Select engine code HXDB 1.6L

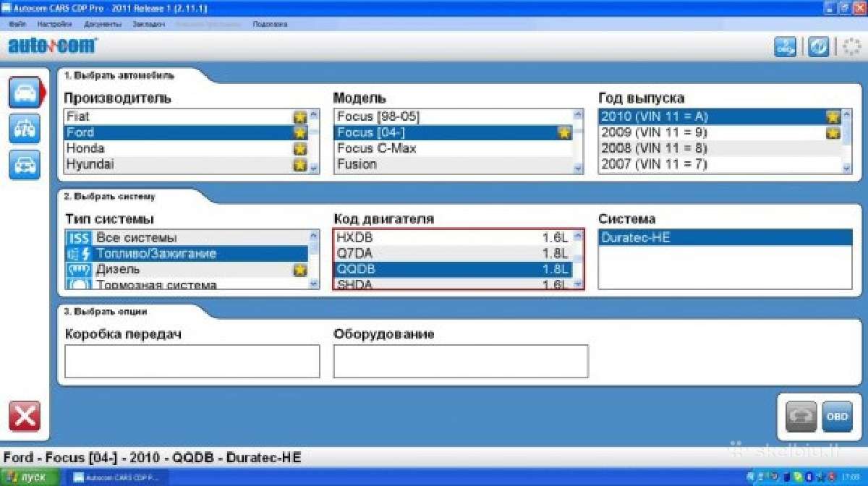(x=454, y=238)
